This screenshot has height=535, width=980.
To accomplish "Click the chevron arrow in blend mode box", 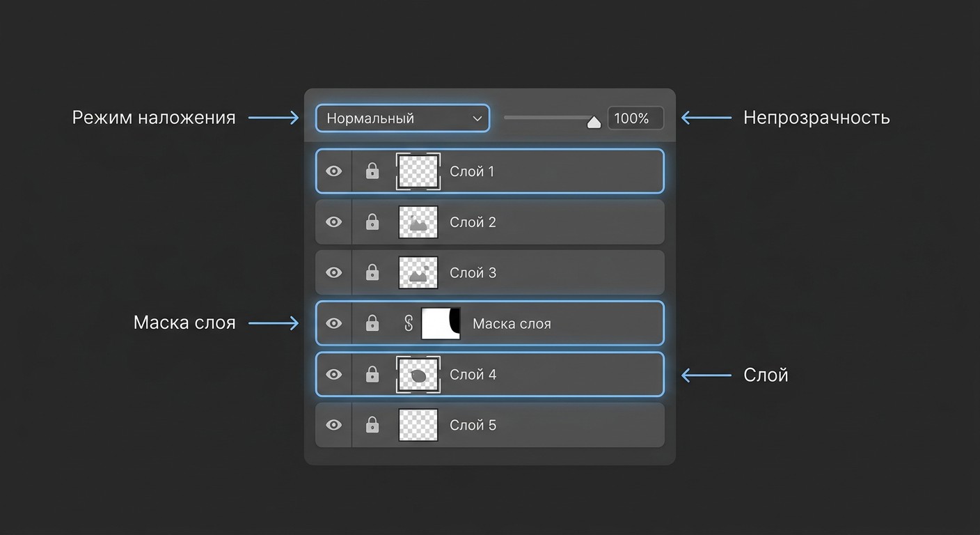I will 477,118.
